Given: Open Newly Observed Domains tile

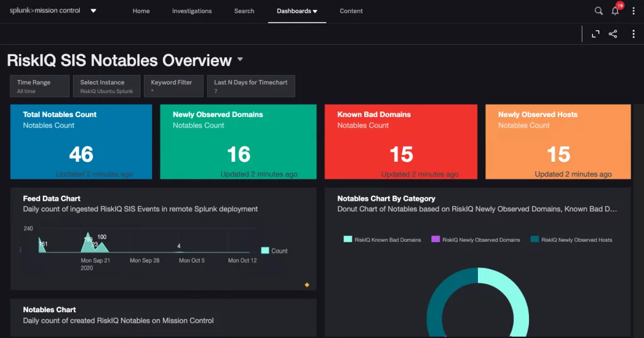Looking at the screenshot, I should point(238,142).
